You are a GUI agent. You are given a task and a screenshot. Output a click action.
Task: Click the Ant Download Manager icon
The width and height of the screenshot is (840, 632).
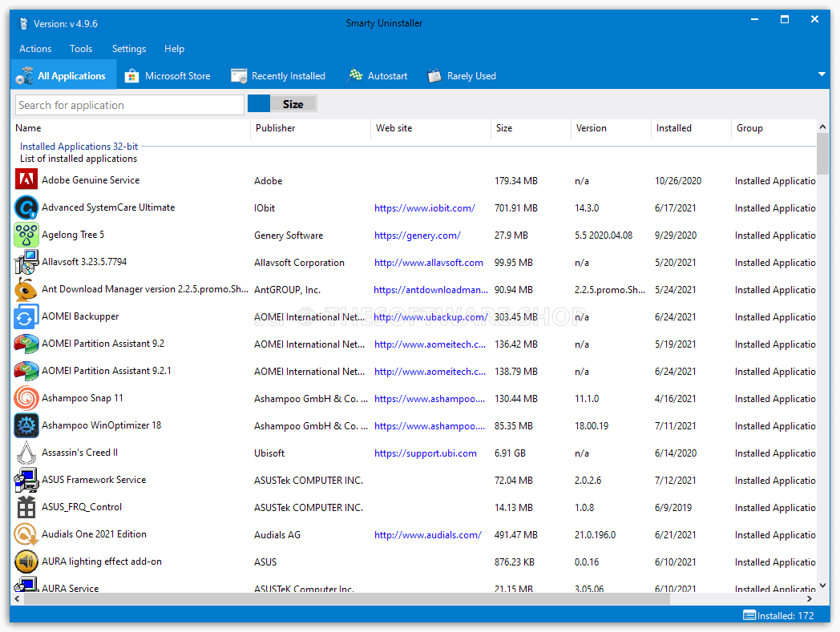coord(26,289)
